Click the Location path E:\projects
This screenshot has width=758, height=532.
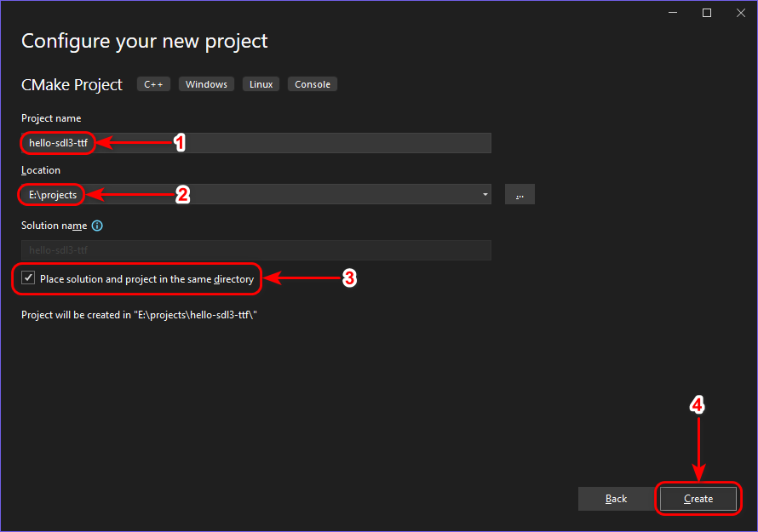pos(51,194)
